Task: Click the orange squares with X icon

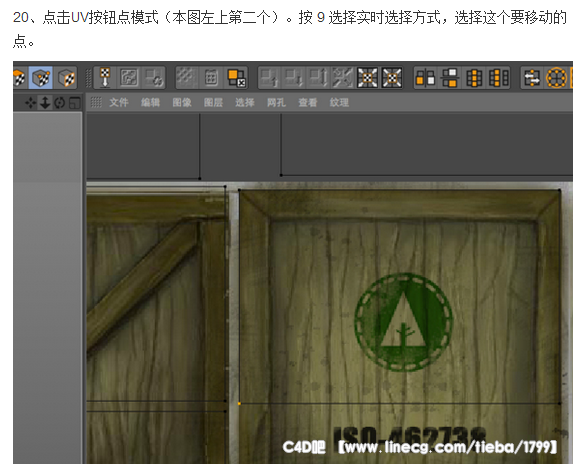Action: pos(236,78)
